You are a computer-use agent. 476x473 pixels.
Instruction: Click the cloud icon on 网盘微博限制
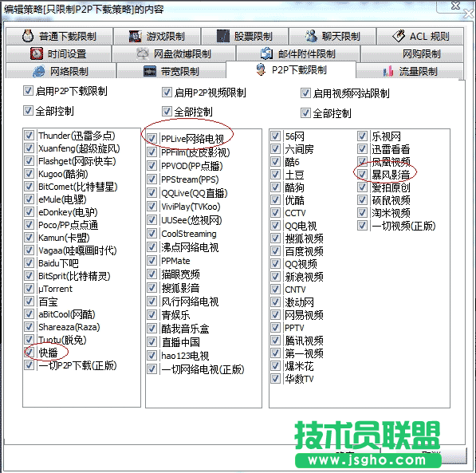point(143,53)
